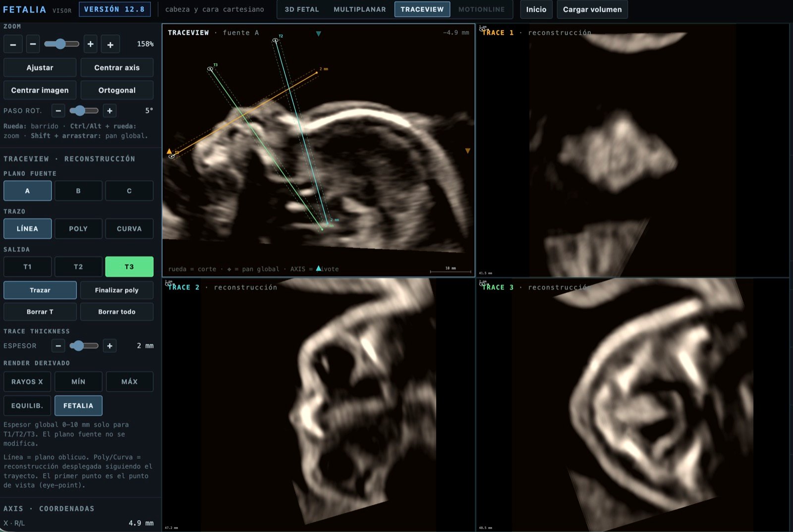Image resolution: width=793 pixels, height=532 pixels.
Task: Switch to the 3D FETAL tab
Action: [302, 9]
